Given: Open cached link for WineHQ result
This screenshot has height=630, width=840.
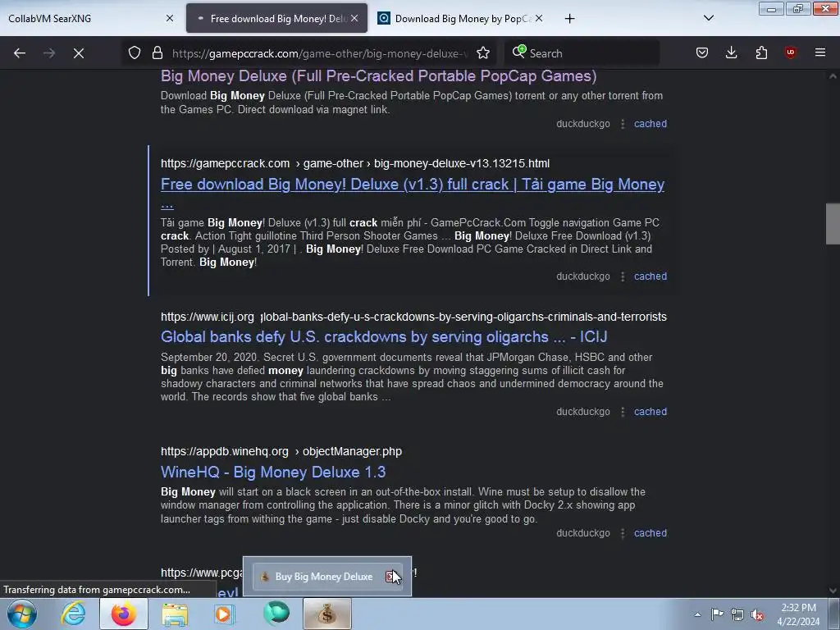Looking at the screenshot, I should click(651, 533).
